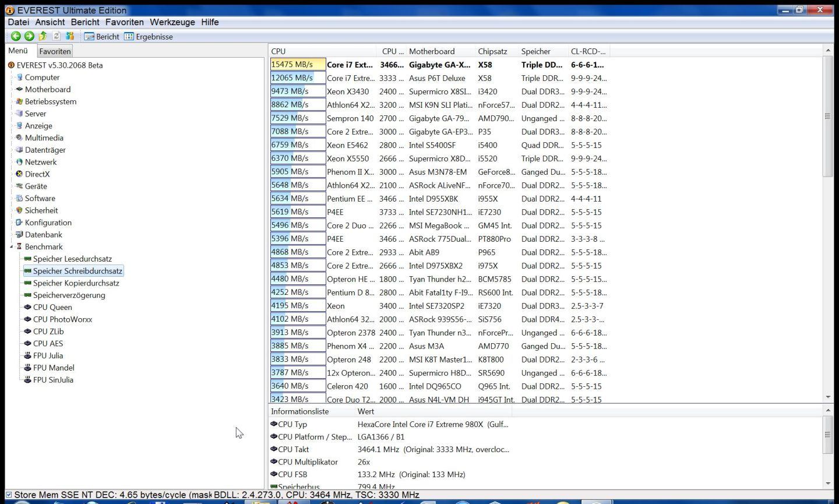Click the CPU Typ info row
The width and height of the screenshot is (839, 504).
tap(390, 424)
